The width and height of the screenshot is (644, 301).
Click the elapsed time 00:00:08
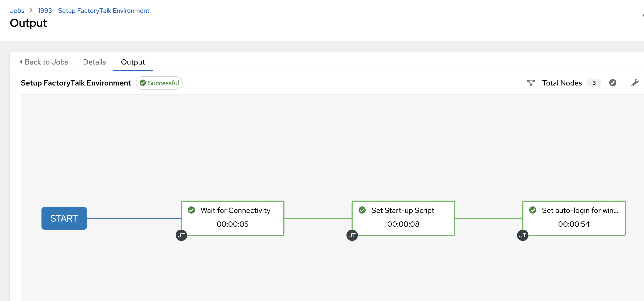coord(403,224)
